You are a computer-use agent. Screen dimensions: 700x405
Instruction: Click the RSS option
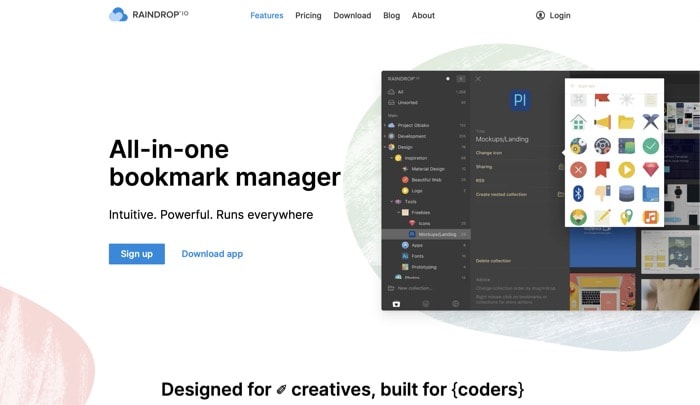coord(480,180)
